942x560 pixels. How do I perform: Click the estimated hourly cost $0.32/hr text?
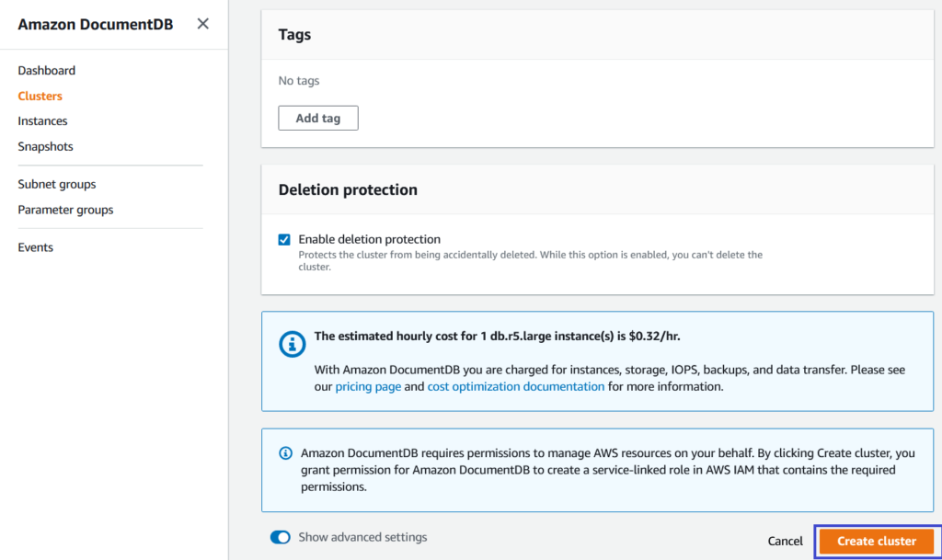pyautogui.click(x=497, y=337)
